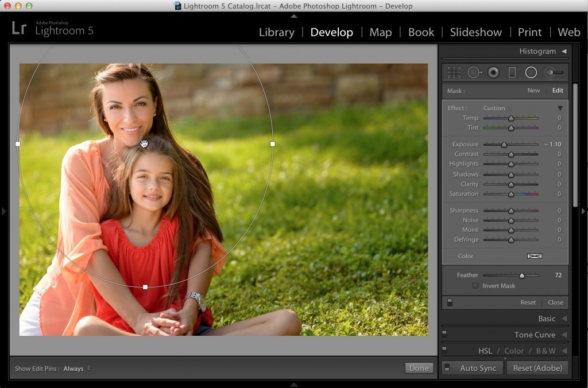Select the Radial Filter tool
Screen dimensions: 588x388
[x=531, y=72]
